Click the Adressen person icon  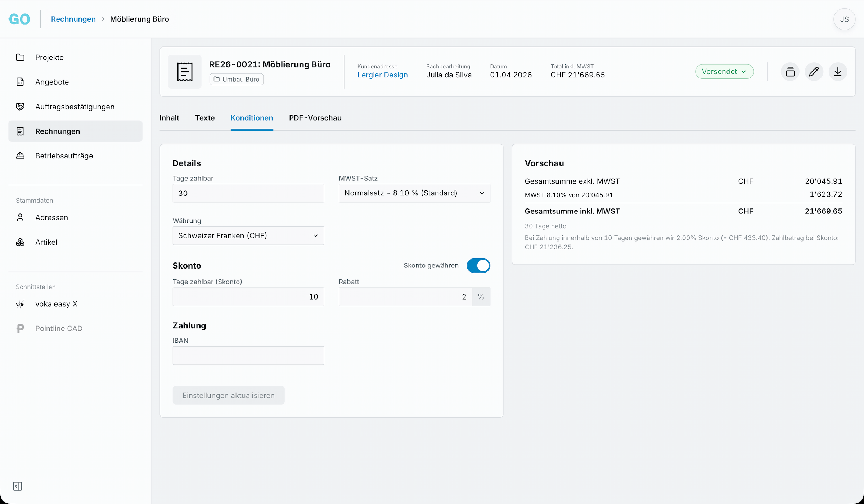[x=20, y=217]
